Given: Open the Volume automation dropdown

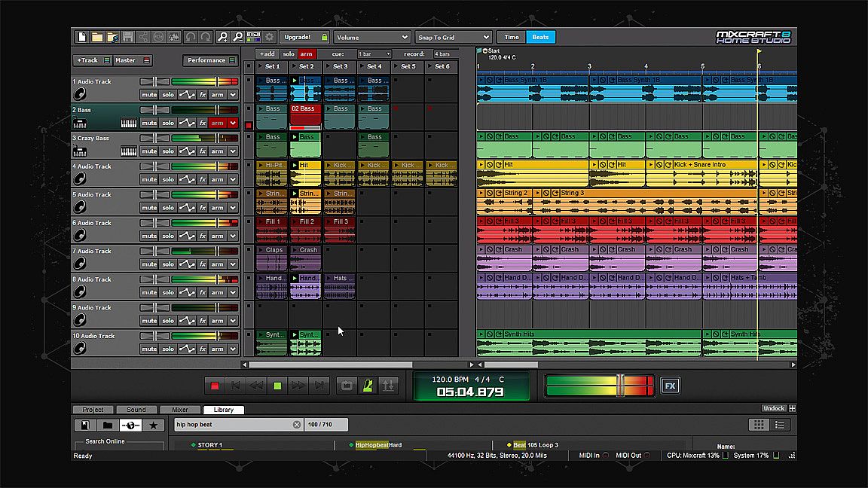Looking at the screenshot, I should 371,37.
